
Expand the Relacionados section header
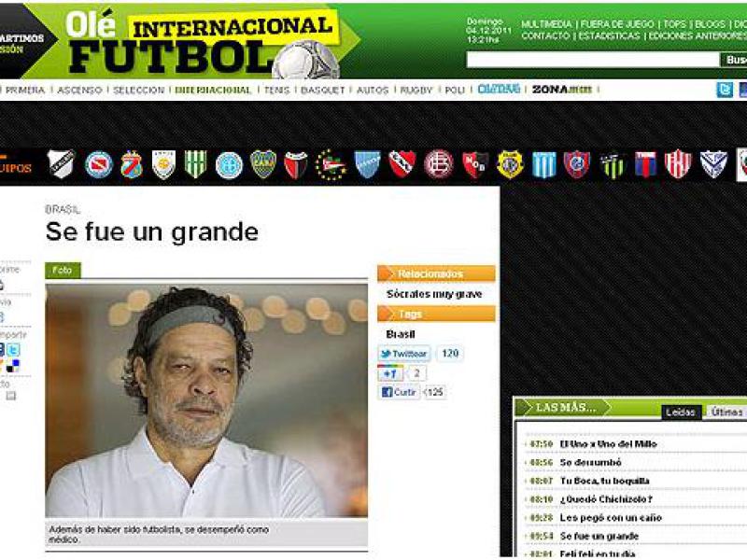point(436,273)
